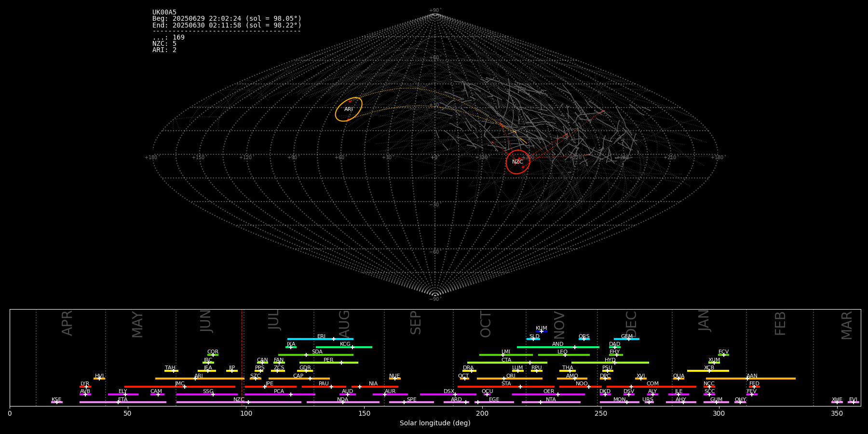Click the FEB month label

coord(780,323)
